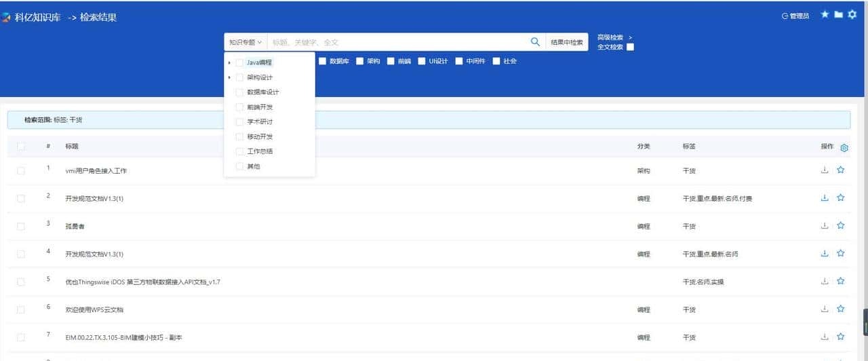Screen dimensions: 868x361
Task: Star the EIM.00.22.TX.3.105 BIM document
Action: (x=840, y=337)
